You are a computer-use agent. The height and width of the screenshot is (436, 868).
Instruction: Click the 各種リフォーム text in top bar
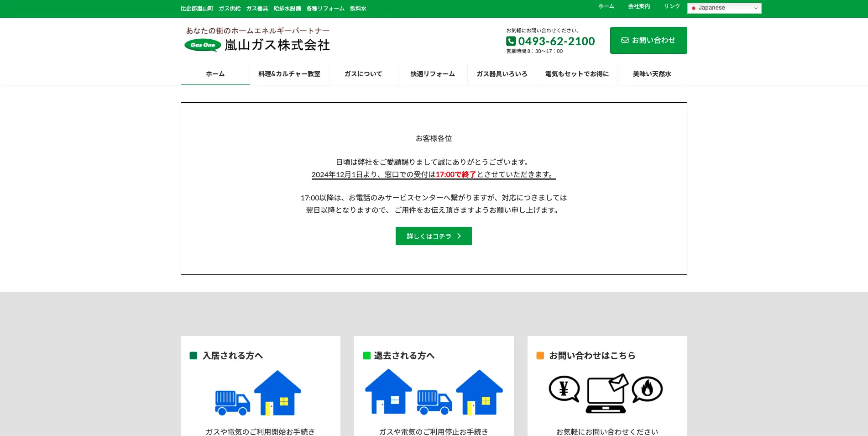tap(325, 9)
